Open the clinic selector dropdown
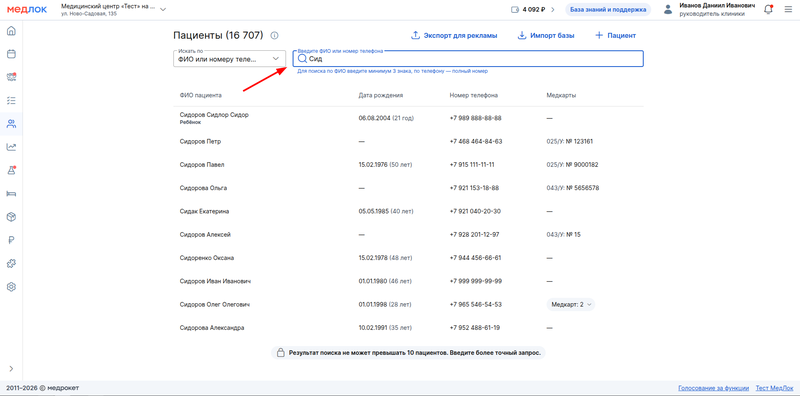 [113, 10]
